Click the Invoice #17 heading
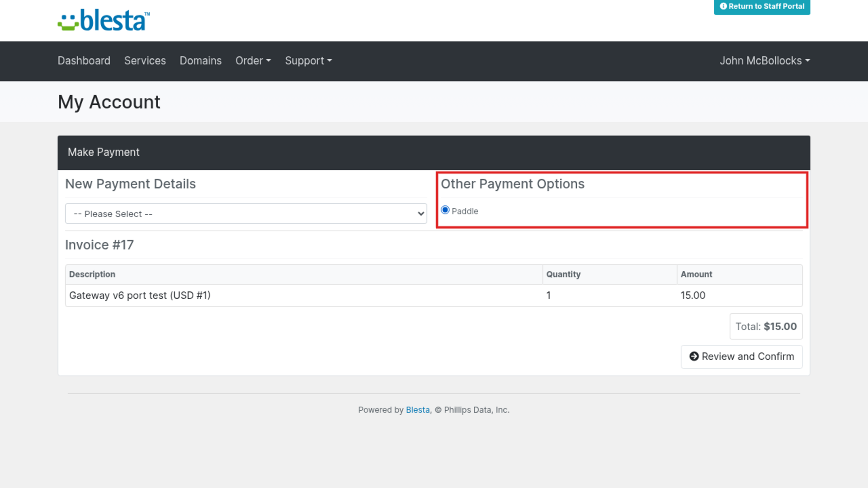This screenshot has width=868, height=488. pyautogui.click(x=99, y=245)
